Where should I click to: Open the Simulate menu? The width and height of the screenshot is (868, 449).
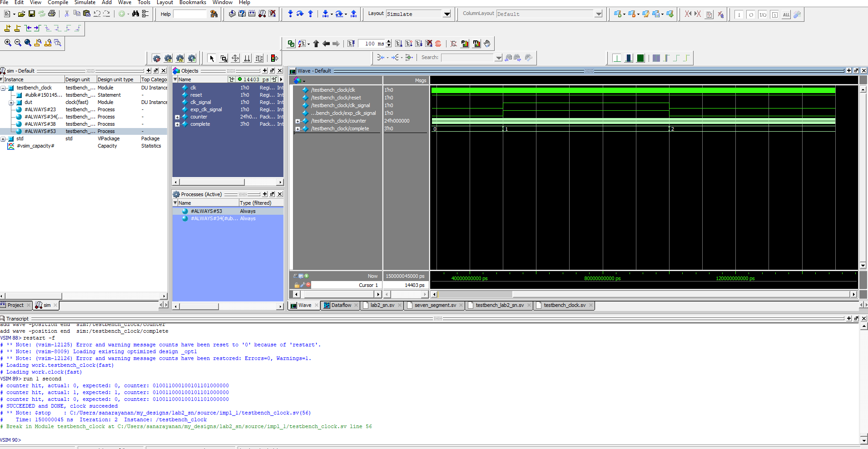(x=84, y=3)
